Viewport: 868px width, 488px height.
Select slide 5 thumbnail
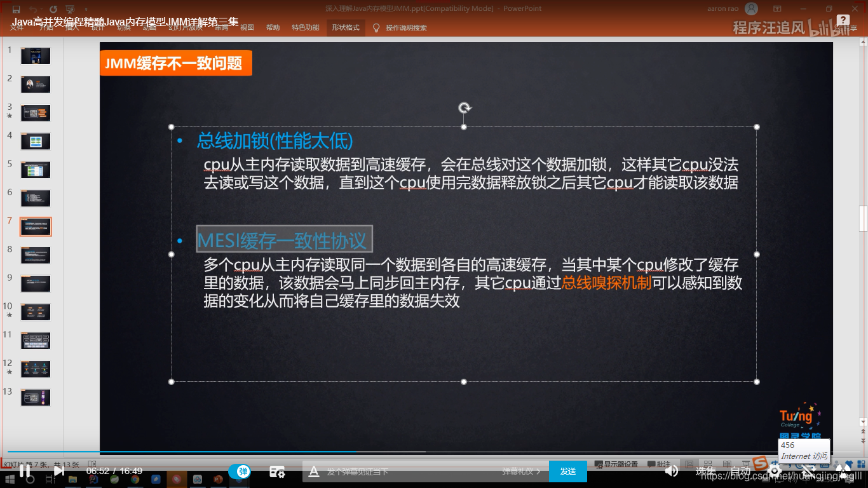tap(36, 170)
